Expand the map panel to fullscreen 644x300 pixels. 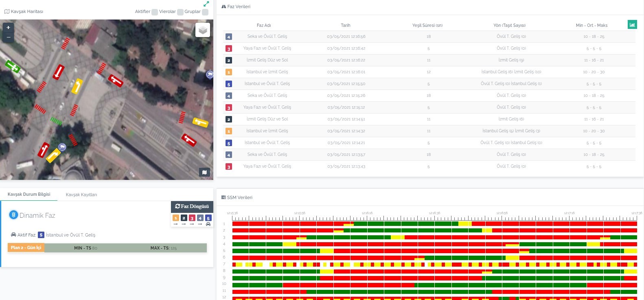[206, 4]
